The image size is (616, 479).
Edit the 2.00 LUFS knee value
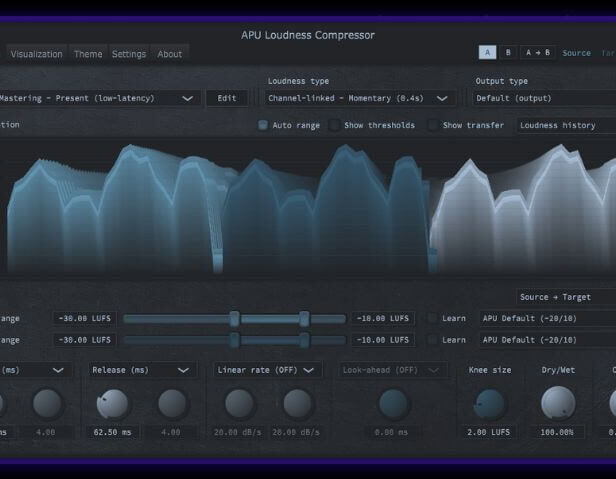click(488, 432)
